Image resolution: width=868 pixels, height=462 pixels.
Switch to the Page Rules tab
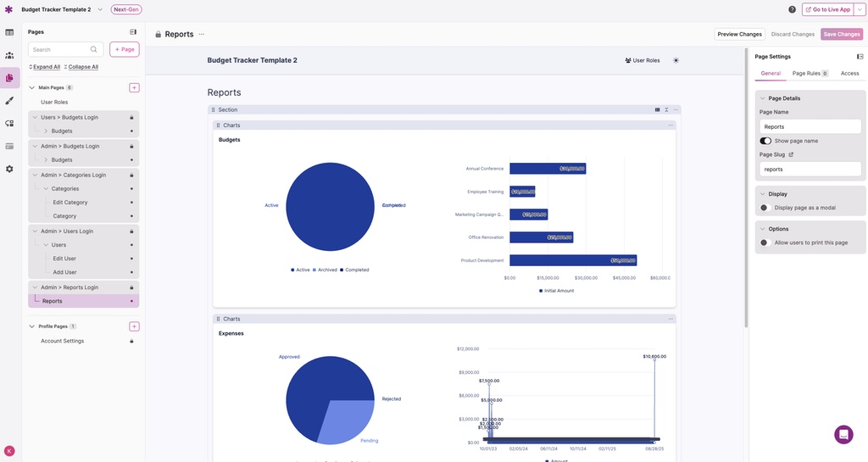click(810, 74)
